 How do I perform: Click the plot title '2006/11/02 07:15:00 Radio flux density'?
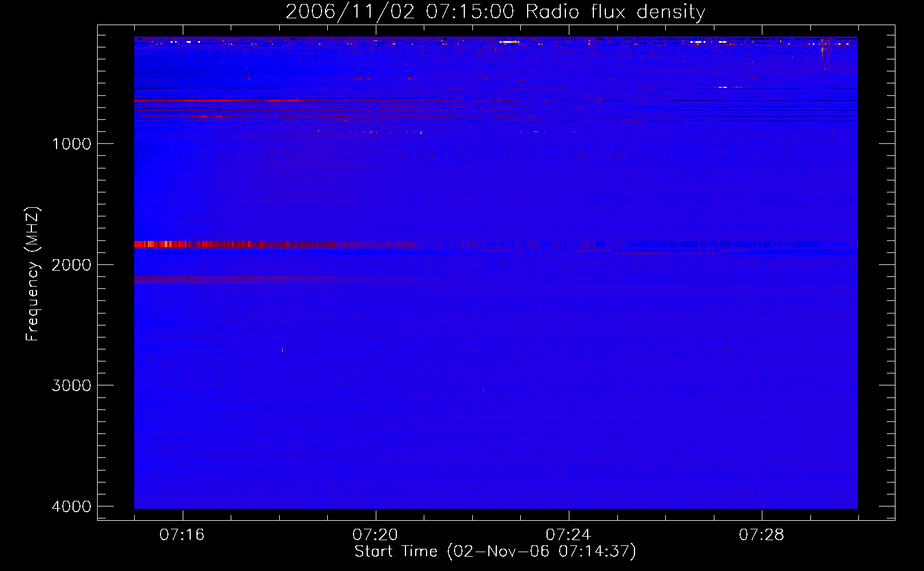[495, 11]
